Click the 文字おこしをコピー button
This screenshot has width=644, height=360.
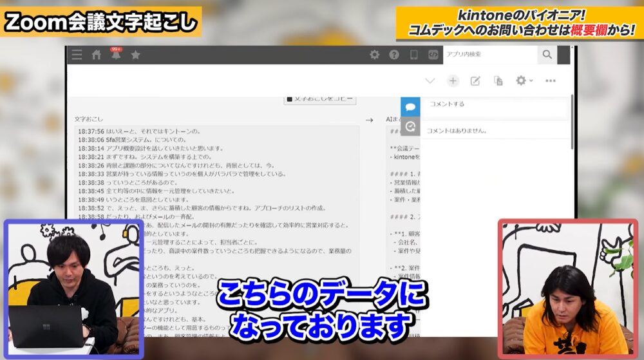click(320, 100)
